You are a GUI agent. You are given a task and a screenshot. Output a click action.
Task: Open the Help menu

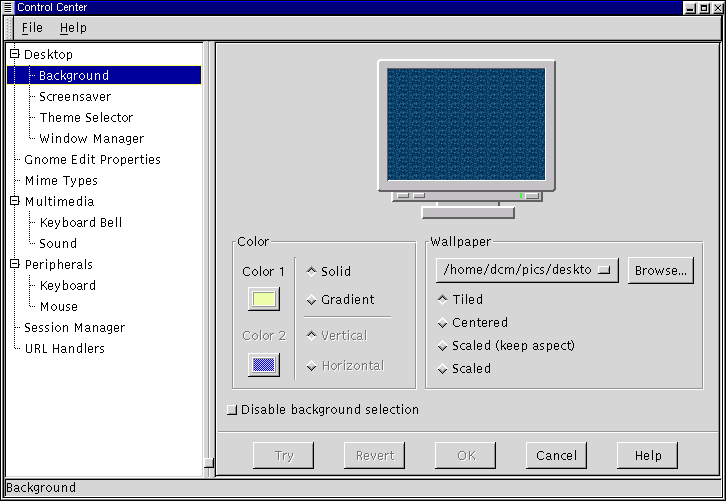tap(73, 28)
